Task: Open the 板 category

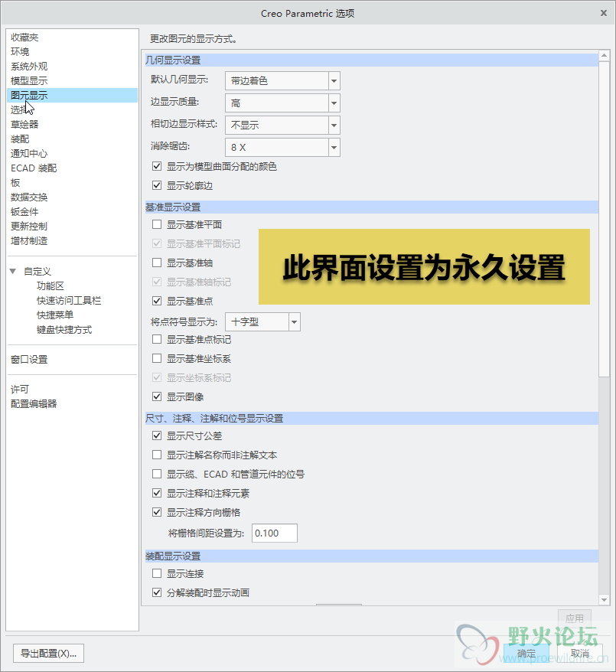Action: (15, 183)
